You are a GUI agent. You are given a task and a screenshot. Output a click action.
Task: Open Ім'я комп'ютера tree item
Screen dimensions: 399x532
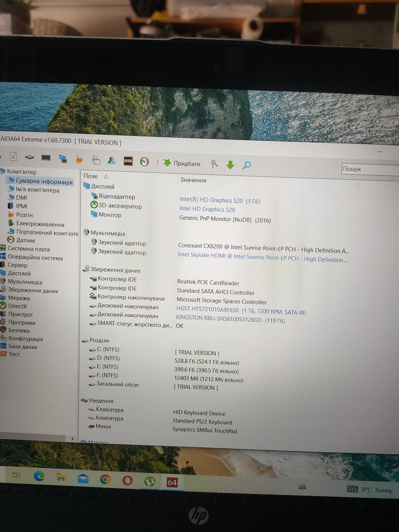click(34, 190)
